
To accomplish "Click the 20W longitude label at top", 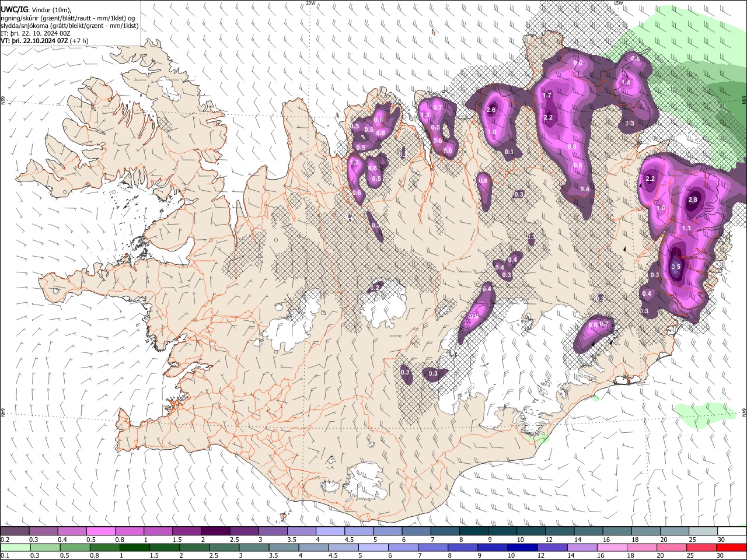I will pos(311,3).
